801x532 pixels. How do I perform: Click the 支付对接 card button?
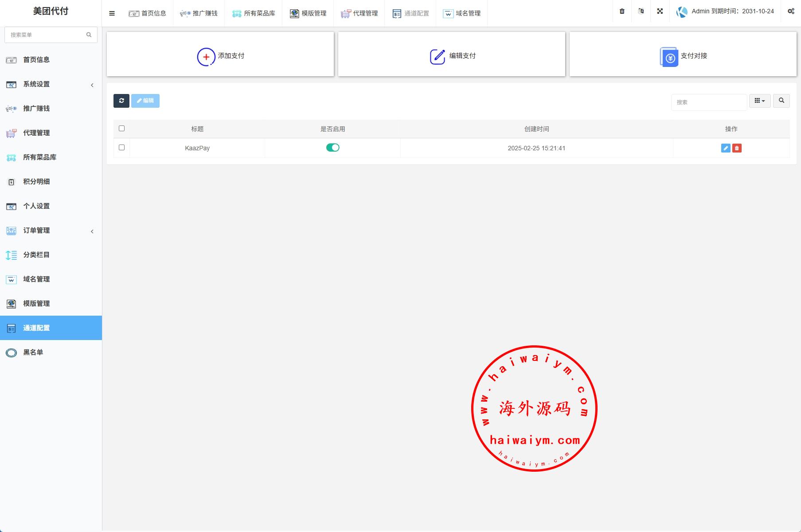(x=683, y=55)
